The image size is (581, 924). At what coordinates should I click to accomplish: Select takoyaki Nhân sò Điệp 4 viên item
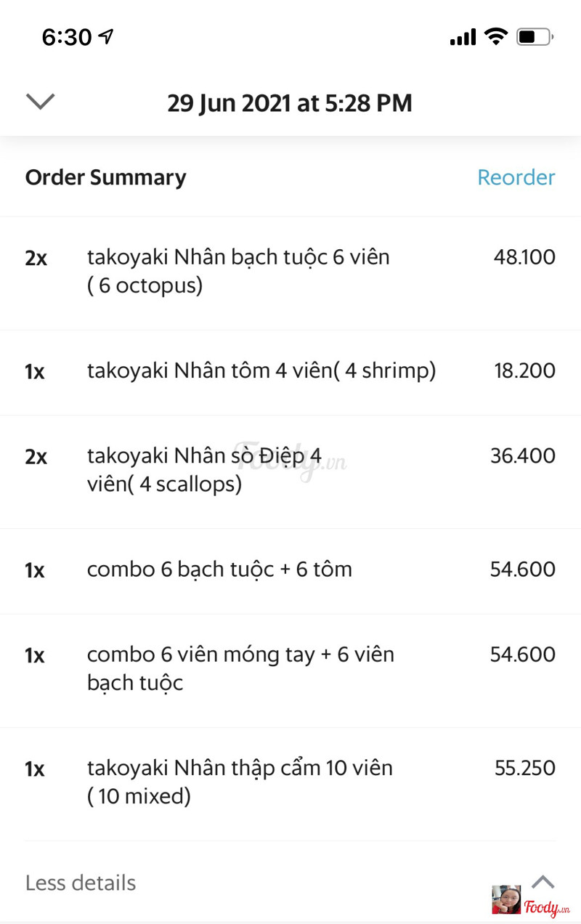pos(290,471)
